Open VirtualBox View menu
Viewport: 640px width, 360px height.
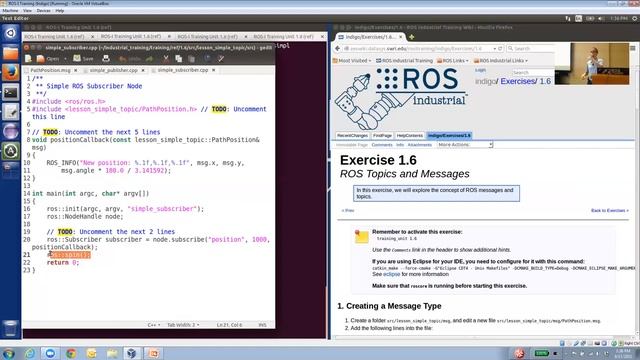click(x=27, y=10)
